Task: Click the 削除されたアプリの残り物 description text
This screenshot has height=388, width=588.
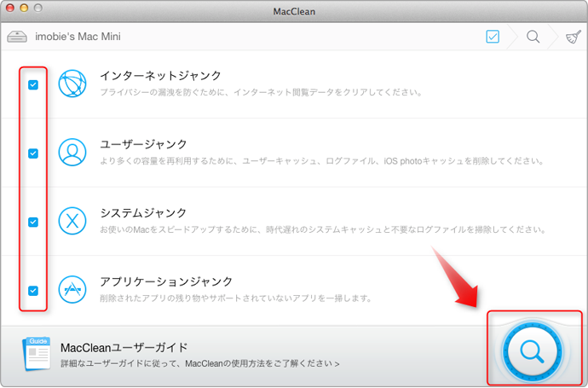Action: (x=235, y=298)
